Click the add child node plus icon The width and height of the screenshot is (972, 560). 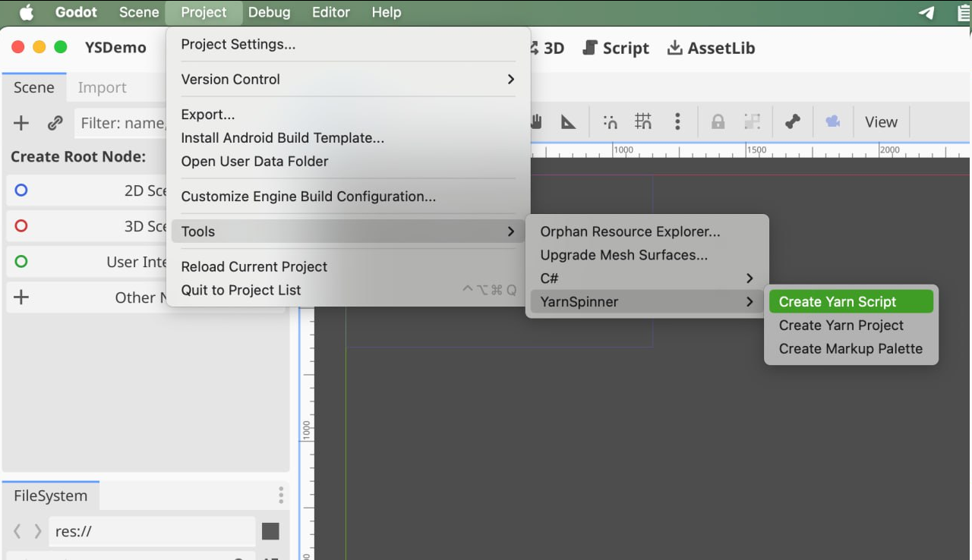click(x=21, y=123)
